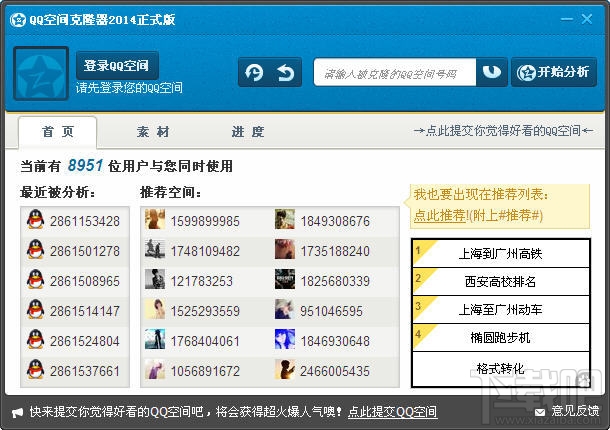The height and width of the screenshot is (430, 610).
Task: Select recommended space number 121783253
Action: click(x=202, y=281)
